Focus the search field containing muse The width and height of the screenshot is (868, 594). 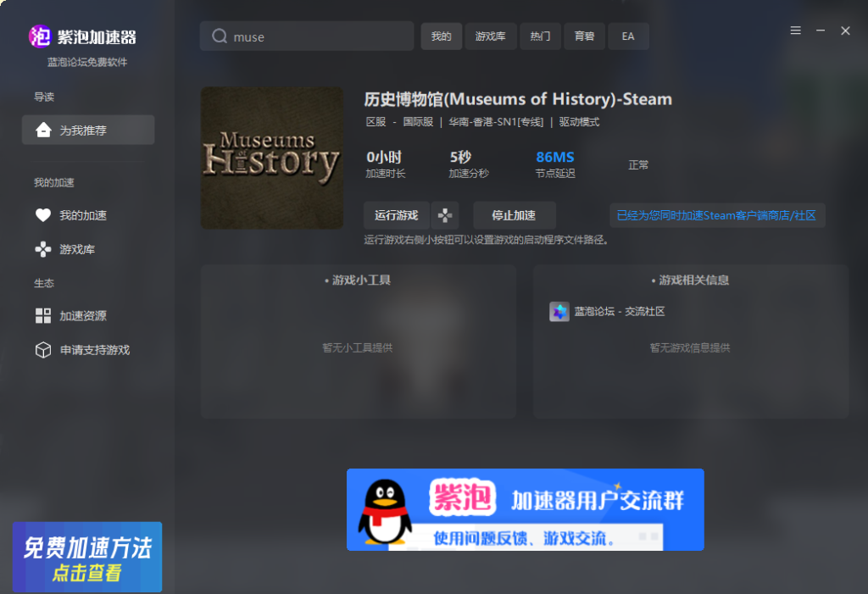tap(307, 36)
